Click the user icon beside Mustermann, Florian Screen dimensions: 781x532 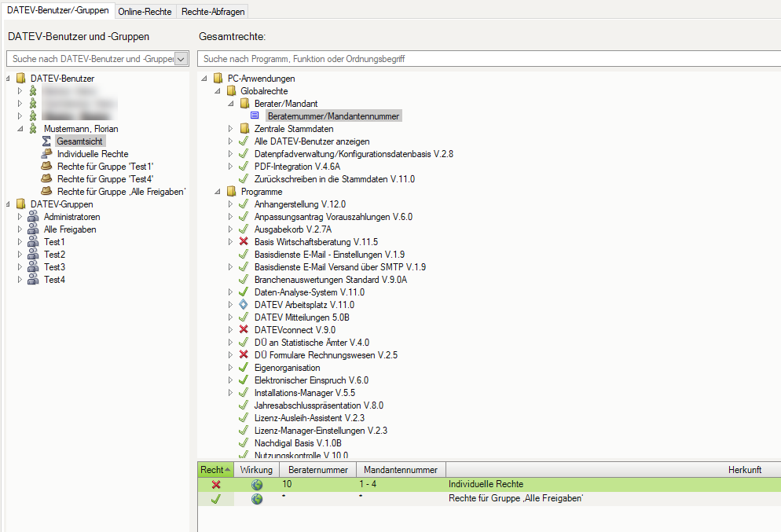click(33, 129)
